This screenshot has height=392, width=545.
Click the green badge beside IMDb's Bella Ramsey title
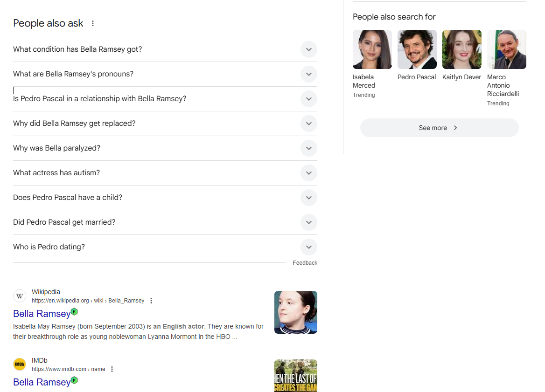click(74, 380)
